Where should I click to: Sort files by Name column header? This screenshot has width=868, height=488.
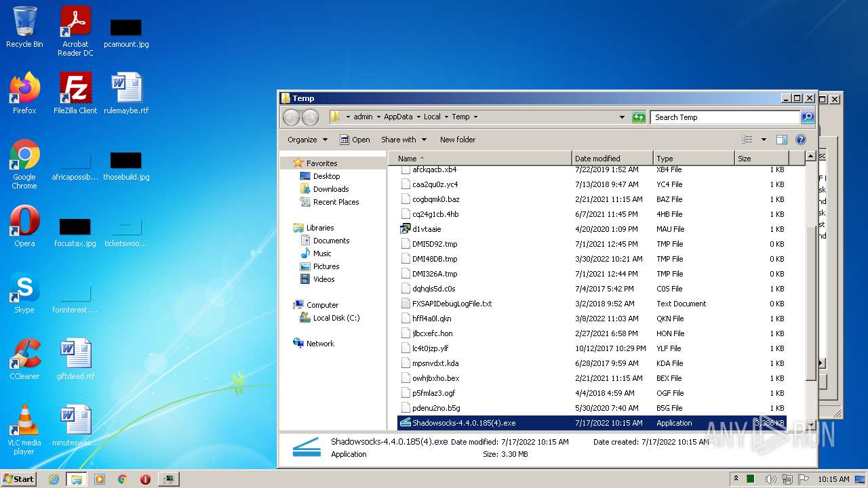coord(481,159)
